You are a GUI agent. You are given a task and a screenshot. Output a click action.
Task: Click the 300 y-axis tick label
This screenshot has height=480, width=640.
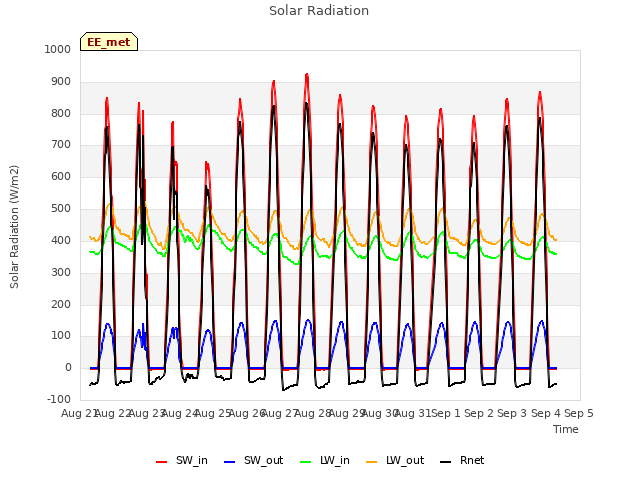(61, 272)
